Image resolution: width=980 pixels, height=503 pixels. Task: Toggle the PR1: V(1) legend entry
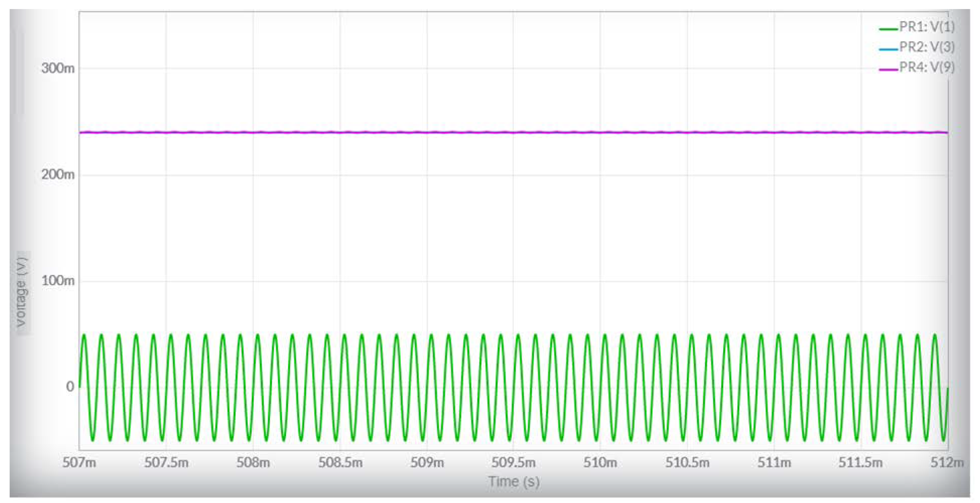pyautogui.click(x=926, y=27)
